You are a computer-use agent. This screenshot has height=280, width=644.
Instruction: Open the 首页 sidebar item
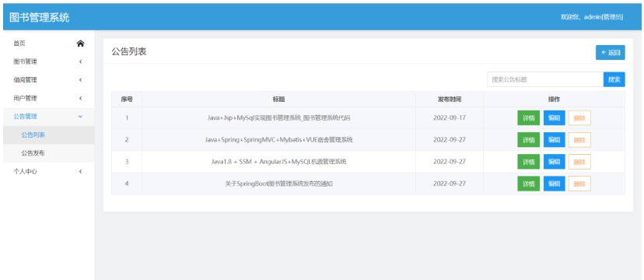click(49, 44)
